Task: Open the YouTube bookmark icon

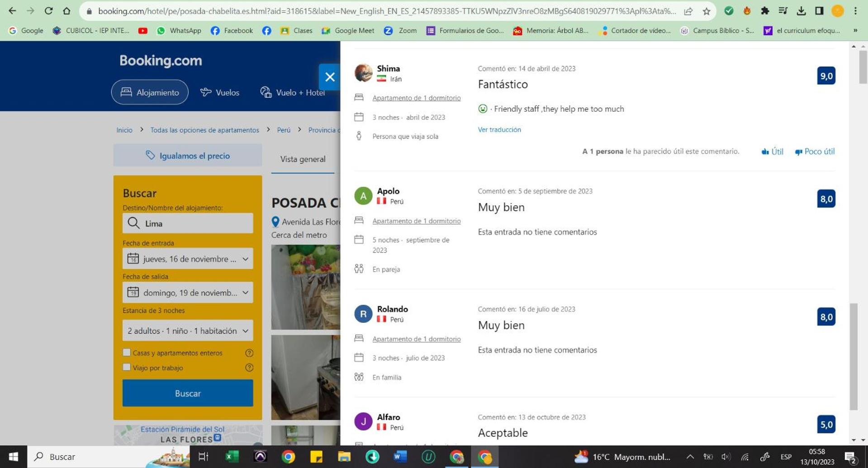Action: coord(142,30)
